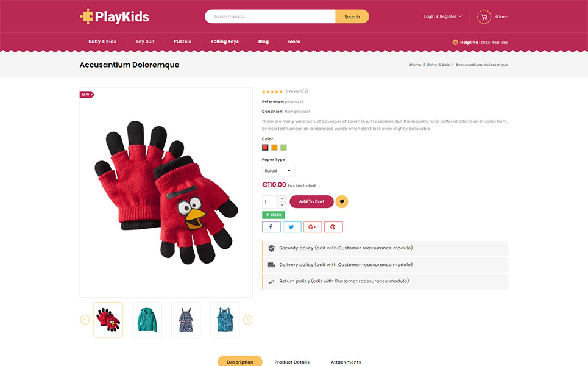Screen dimensions: 588x366
Task: Click the Add To Cart button
Action: point(311,201)
